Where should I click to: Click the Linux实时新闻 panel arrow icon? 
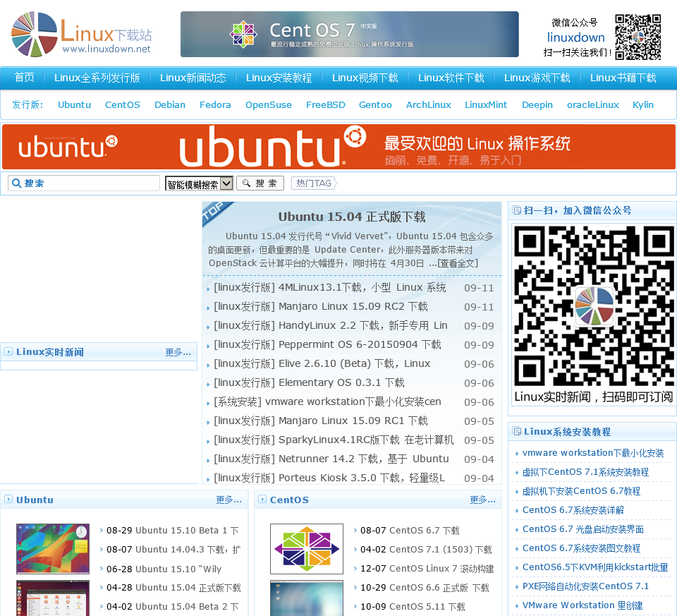pos(8,351)
